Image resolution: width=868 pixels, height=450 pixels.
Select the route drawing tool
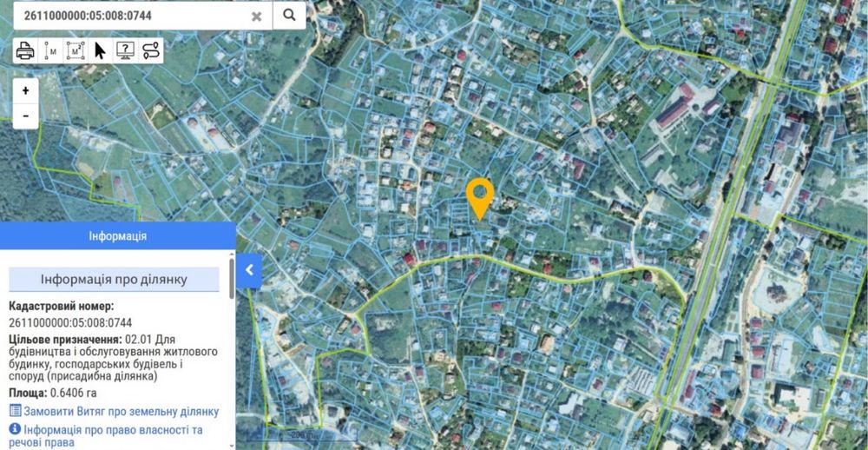pos(150,51)
